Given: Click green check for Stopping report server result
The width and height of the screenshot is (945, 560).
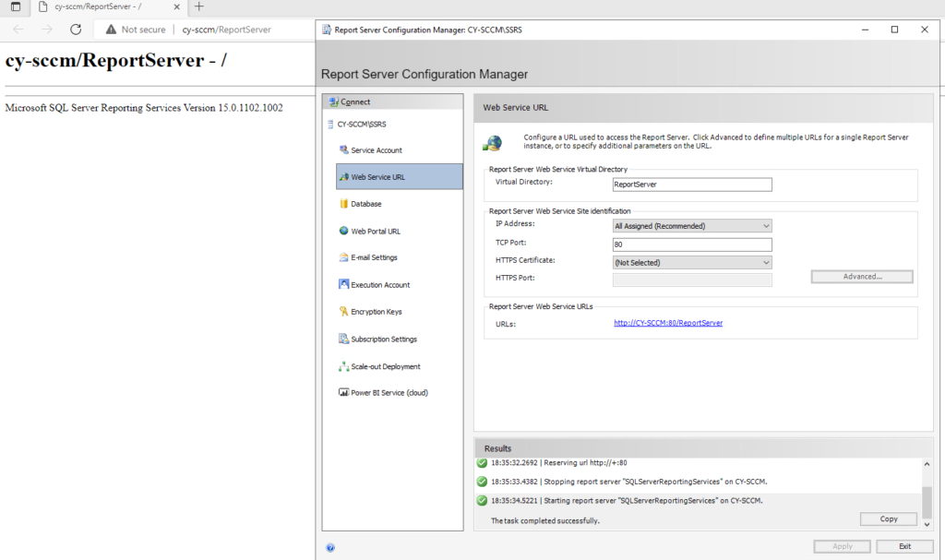Looking at the screenshot, I should click(482, 482).
